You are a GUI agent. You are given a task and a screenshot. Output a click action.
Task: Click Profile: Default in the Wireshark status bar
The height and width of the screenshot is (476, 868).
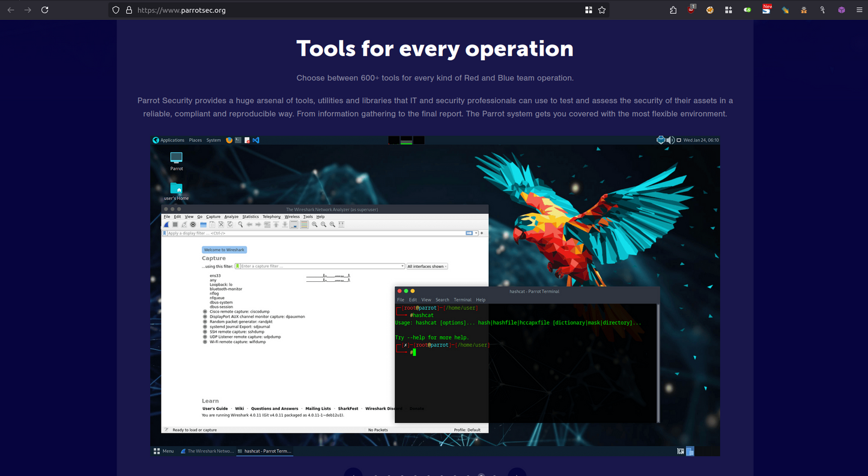tap(467, 430)
